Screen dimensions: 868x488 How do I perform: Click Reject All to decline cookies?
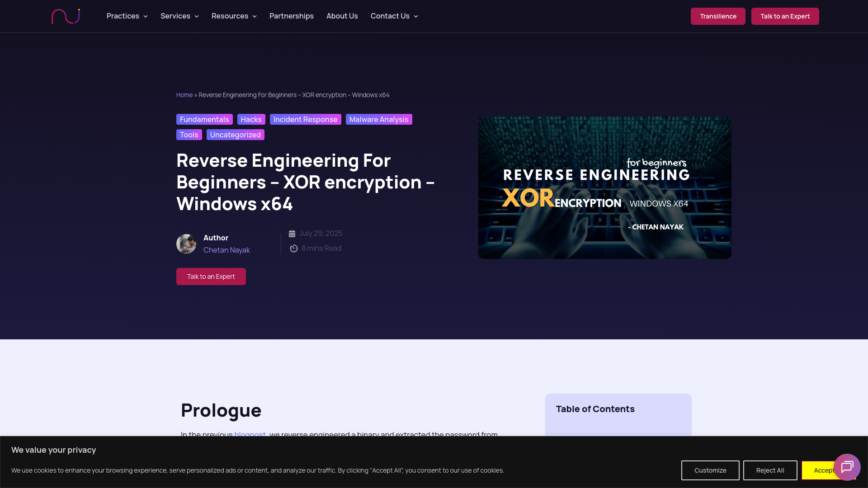(x=770, y=470)
